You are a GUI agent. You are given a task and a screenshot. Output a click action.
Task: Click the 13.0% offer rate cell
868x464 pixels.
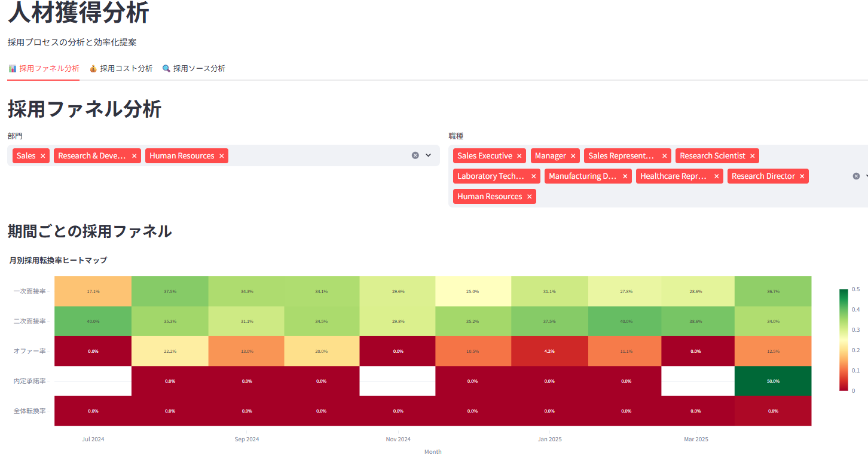pyautogui.click(x=247, y=351)
